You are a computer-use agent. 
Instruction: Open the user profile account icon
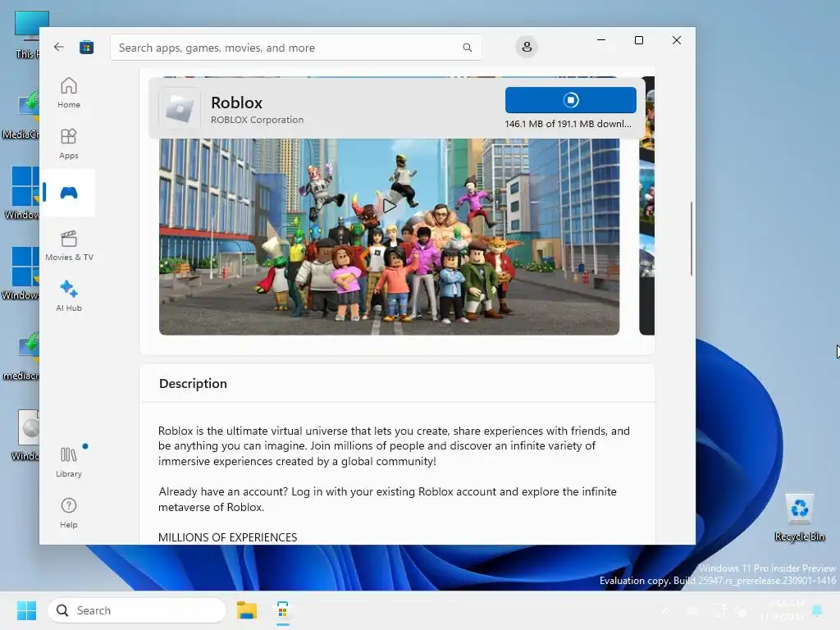click(x=527, y=47)
